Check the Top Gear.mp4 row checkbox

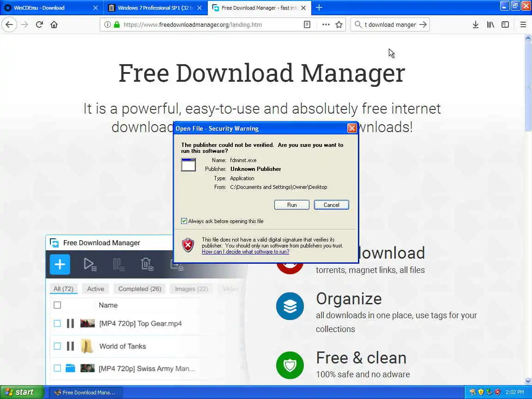(x=57, y=323)
